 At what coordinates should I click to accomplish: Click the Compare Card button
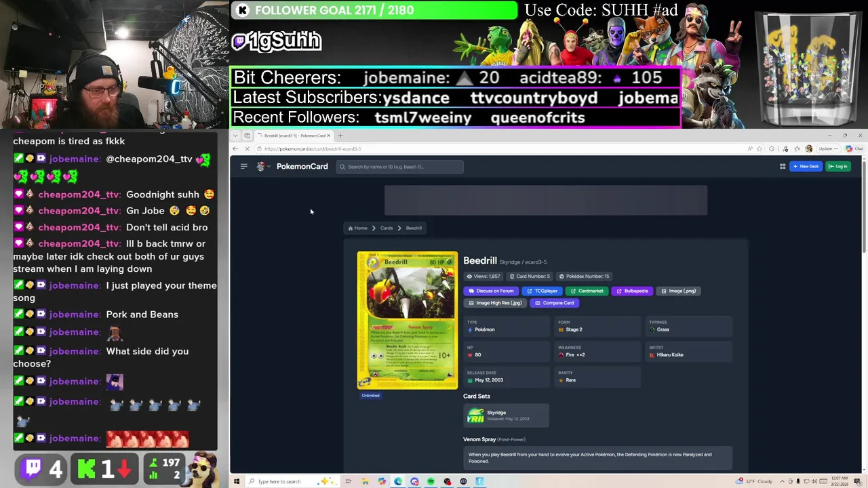[x=555, y=304]
